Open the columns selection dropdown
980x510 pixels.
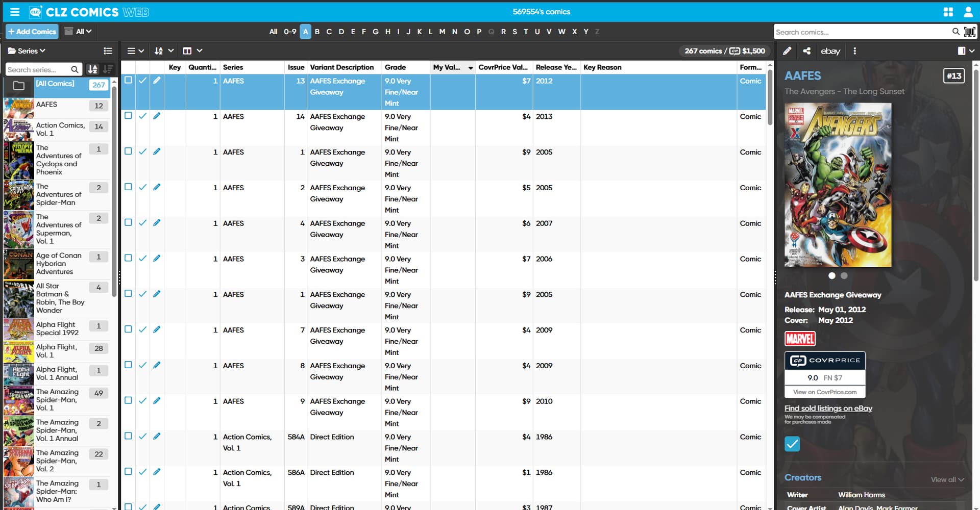(x=193, y=50)
